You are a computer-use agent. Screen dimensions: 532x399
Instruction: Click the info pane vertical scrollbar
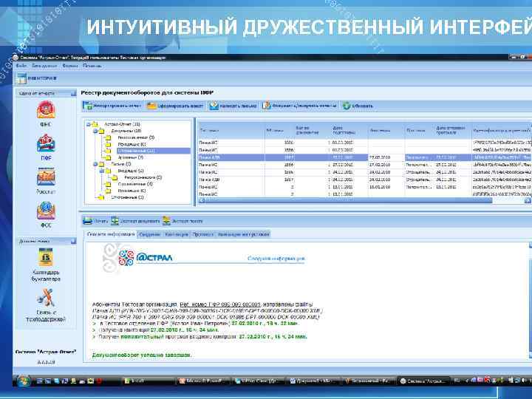(530, 300)
